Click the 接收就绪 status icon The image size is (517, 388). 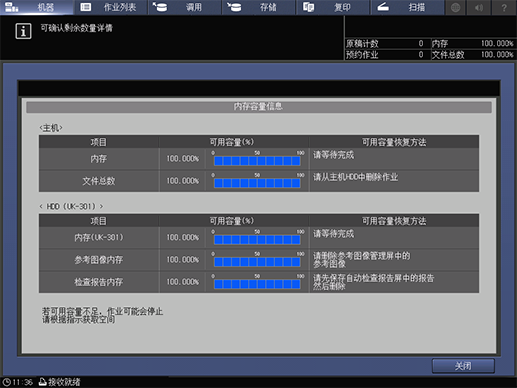(x=42, y=382)
